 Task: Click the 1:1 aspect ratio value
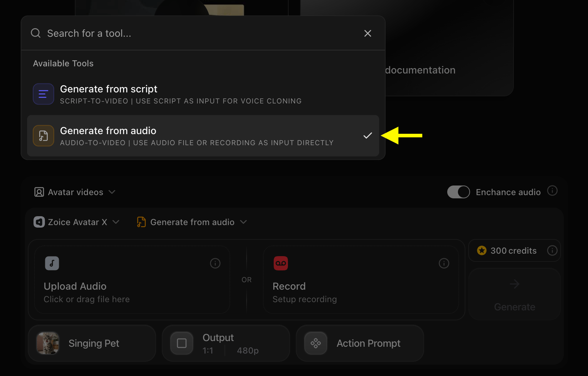click(x=208, y=351)
